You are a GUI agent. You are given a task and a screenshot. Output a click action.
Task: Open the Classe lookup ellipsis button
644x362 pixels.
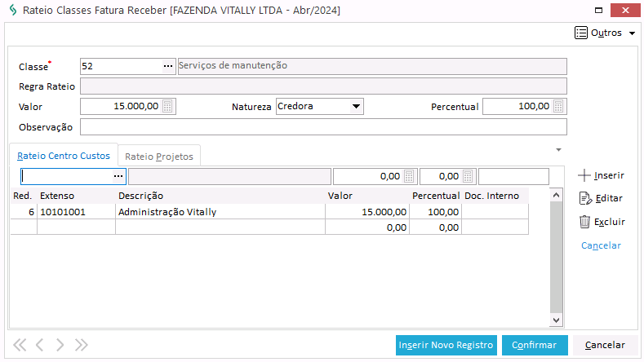(x=168, y=66)
